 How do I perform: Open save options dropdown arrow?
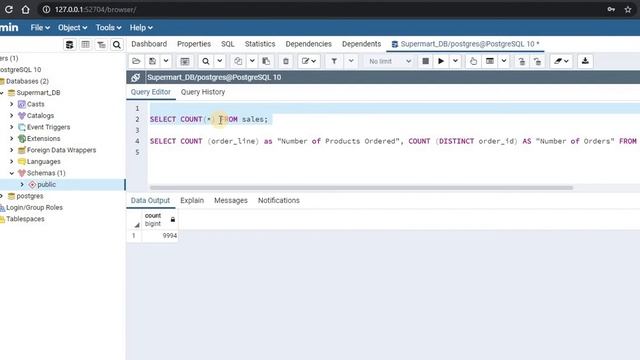coord(166,61)
